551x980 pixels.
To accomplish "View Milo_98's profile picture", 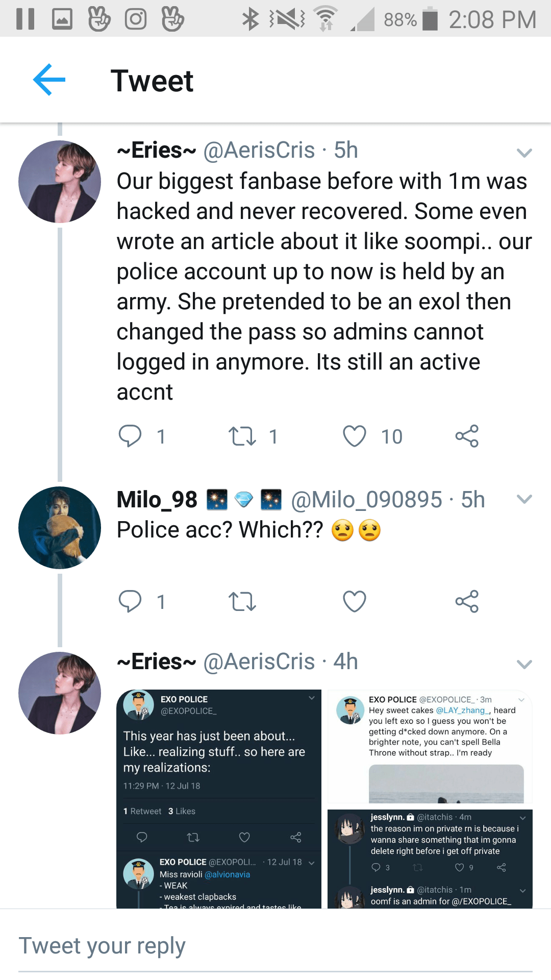I will 60,528.
